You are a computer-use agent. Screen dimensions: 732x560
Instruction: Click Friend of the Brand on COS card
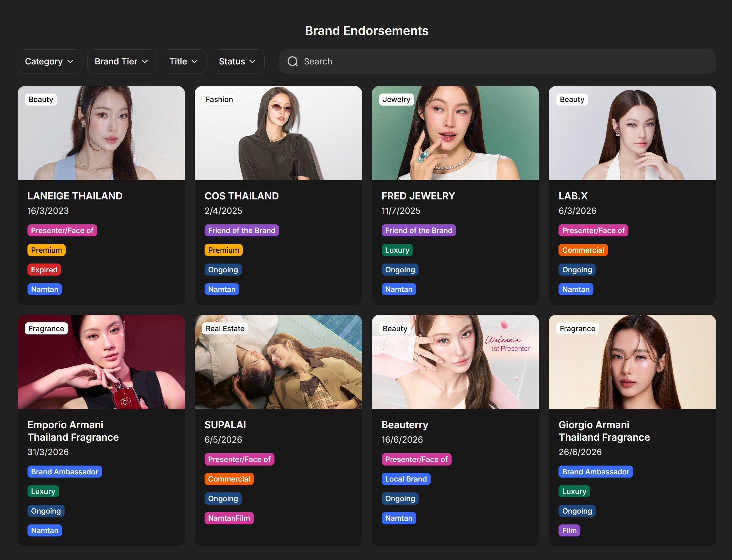point(241,230)
